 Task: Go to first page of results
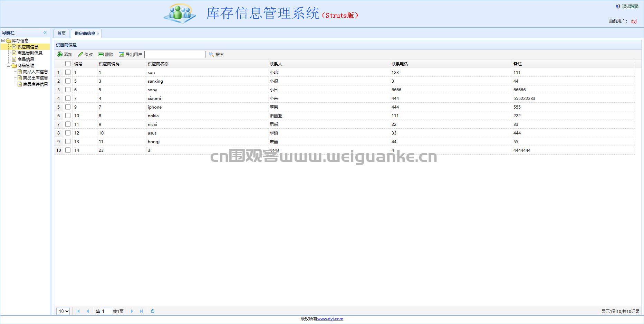[x=78, y=311]
